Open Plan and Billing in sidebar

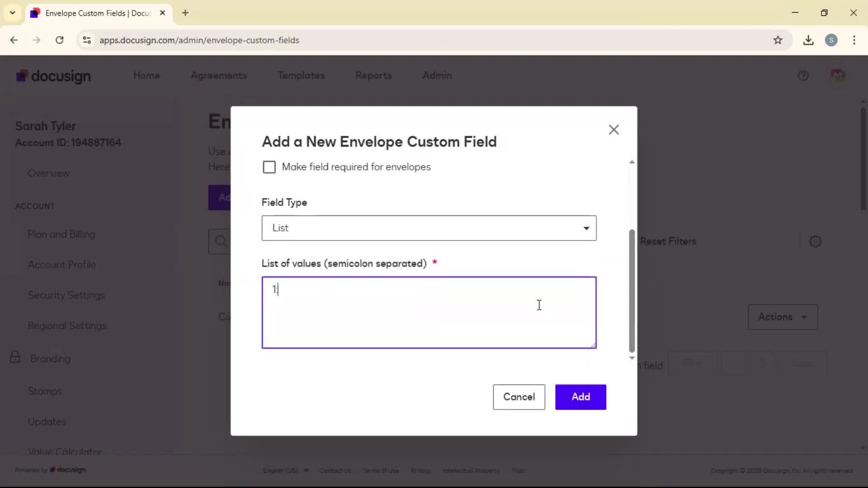point(61,235)
